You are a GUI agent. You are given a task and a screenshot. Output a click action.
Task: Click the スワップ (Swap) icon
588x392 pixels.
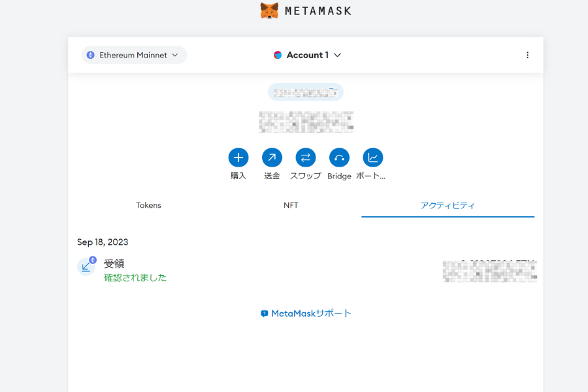point(306,157)
